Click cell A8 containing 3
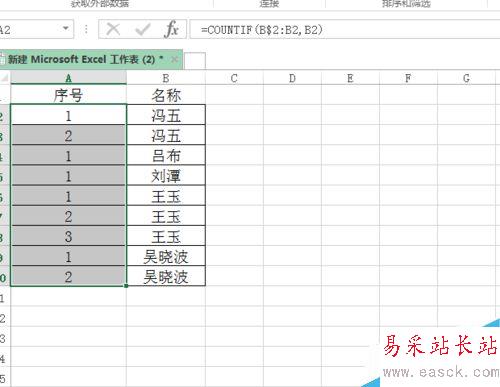Screen dimensions: 500x387 (x=68, y=236)
